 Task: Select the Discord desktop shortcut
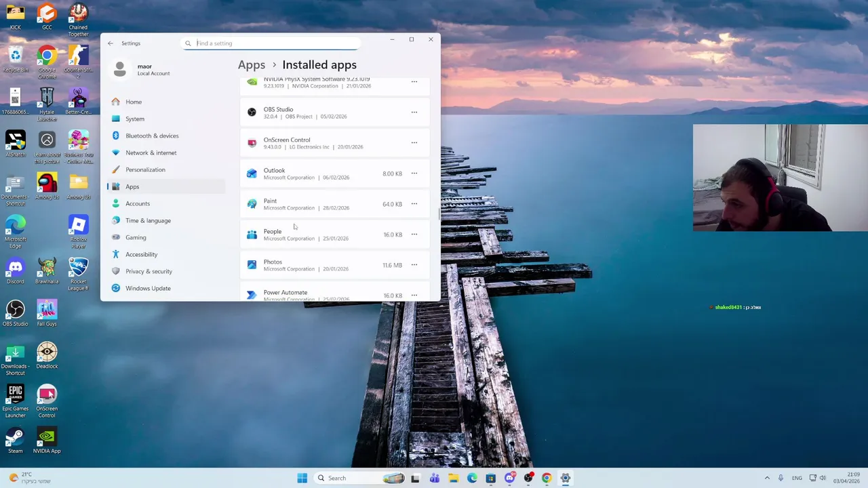pyautogui.click(x=15, y=271)
